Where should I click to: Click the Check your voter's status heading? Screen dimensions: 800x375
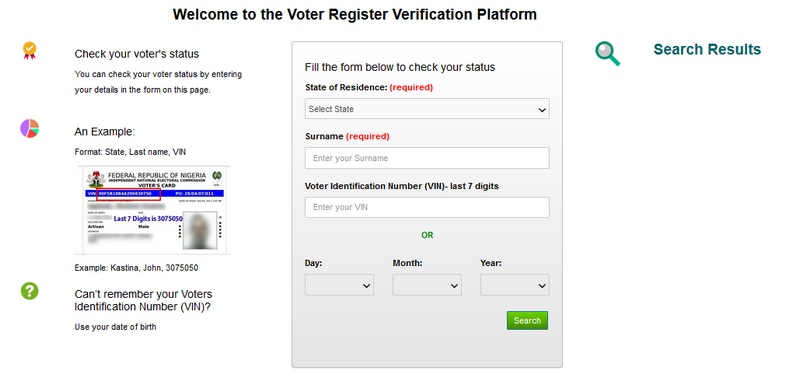click(x=137, y=54)
